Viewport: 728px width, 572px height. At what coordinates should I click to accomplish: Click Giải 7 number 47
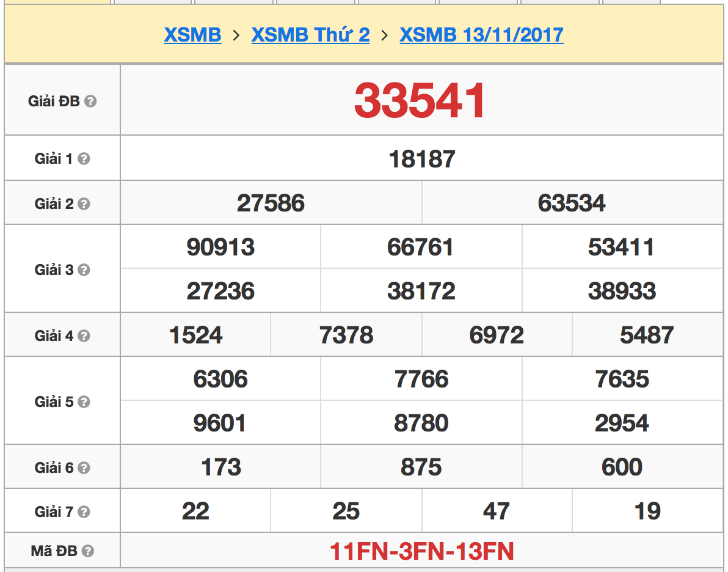click(x=496, y=511)
